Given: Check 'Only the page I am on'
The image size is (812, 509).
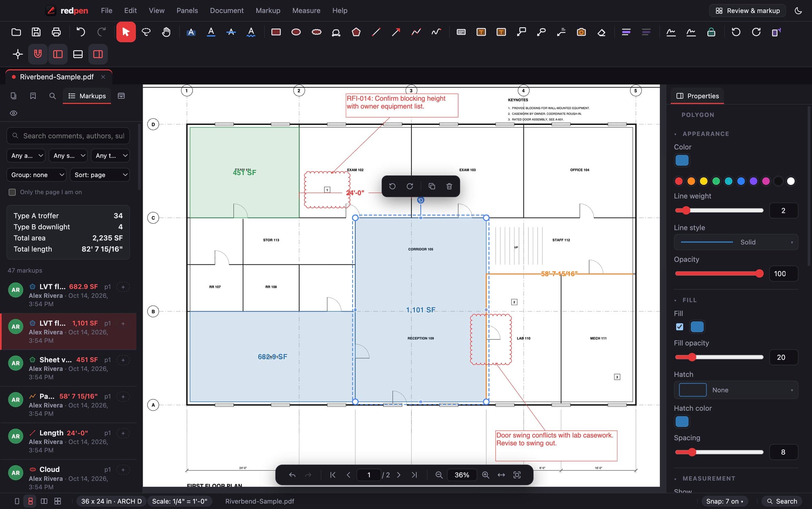Looking at the screenshot, I should coord(12,192).
